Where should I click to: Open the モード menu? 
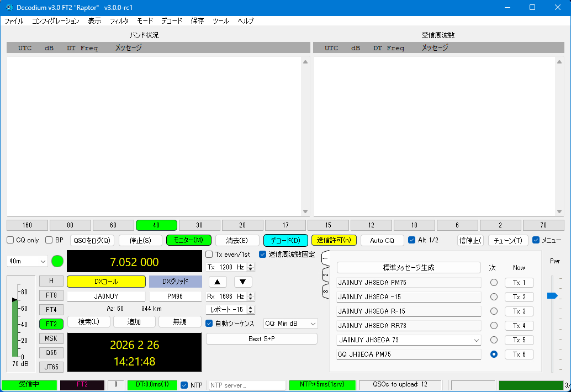[x=145, y=21]
